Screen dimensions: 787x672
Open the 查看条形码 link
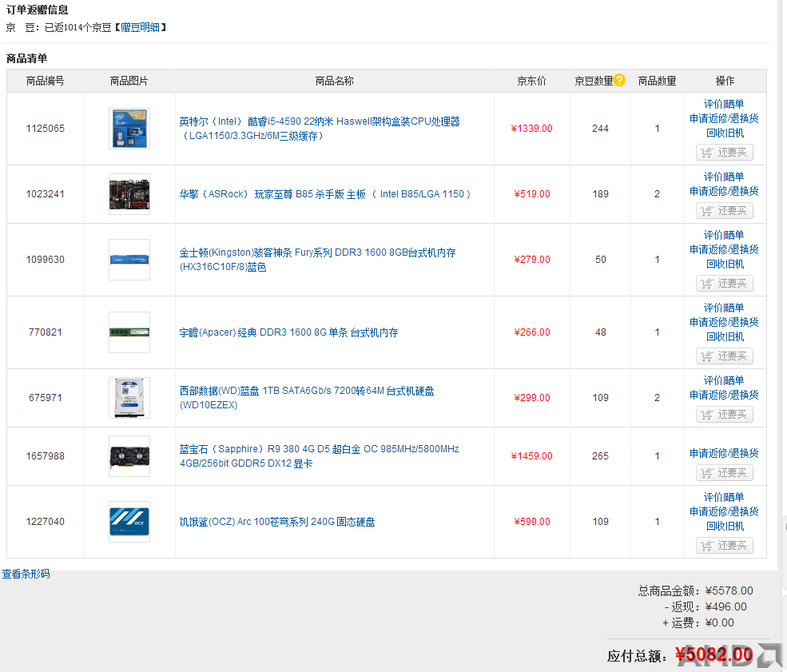click(26, 574)
